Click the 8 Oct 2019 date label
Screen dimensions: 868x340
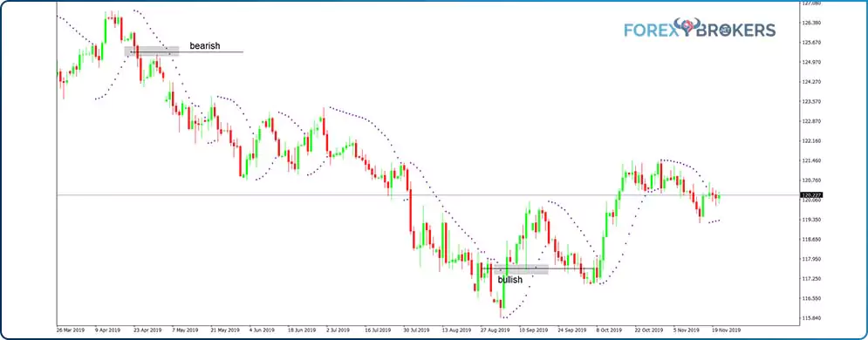click(x=608, y=330)
